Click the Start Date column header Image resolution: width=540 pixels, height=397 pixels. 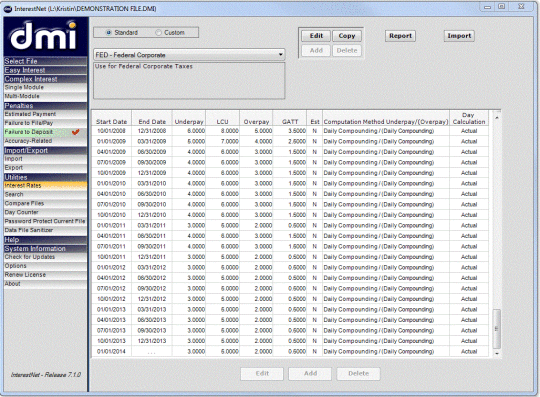point(112,118)
